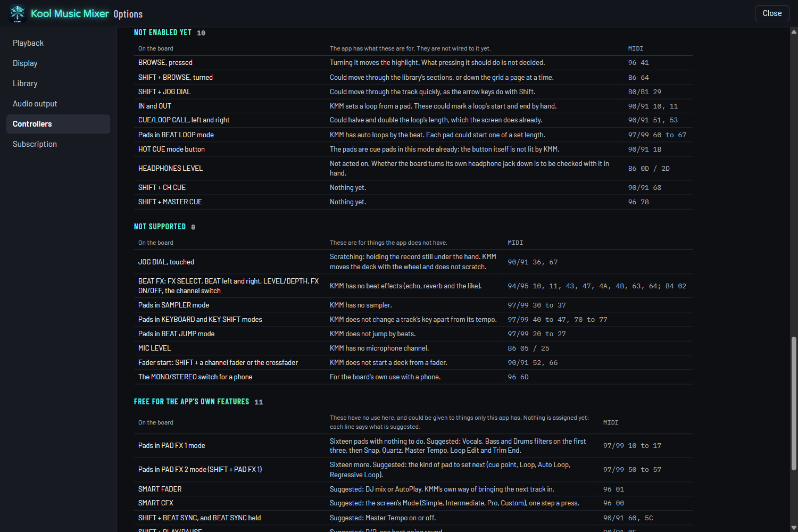Click the BEAT FX controls row label

229,286
